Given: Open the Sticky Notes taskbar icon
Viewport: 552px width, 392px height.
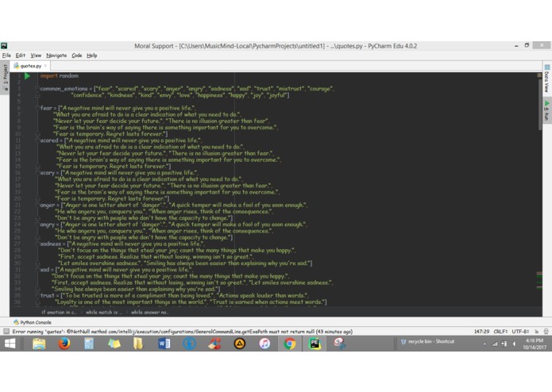Looking at the screenshot, I should 114,344.
